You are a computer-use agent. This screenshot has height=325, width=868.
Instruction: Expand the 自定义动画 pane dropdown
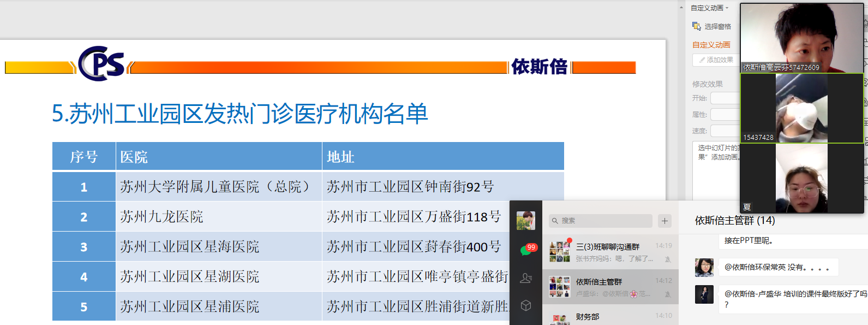click(x=727, y=8)
